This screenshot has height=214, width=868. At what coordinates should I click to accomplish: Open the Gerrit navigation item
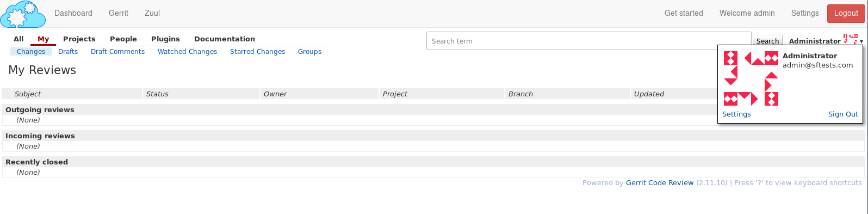(119, 13)
